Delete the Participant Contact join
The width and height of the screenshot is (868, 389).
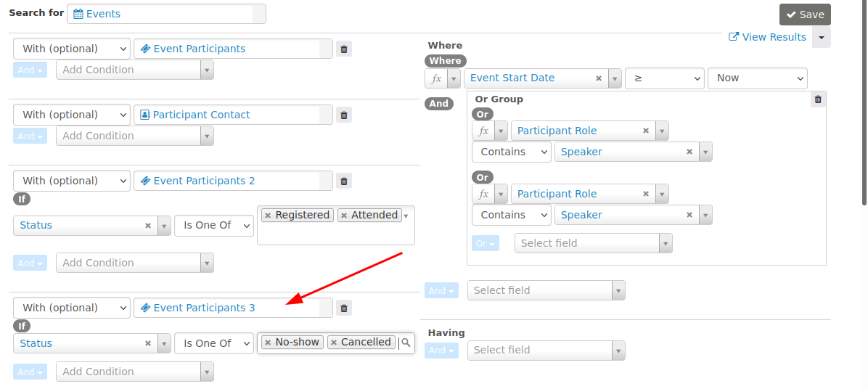344,115
